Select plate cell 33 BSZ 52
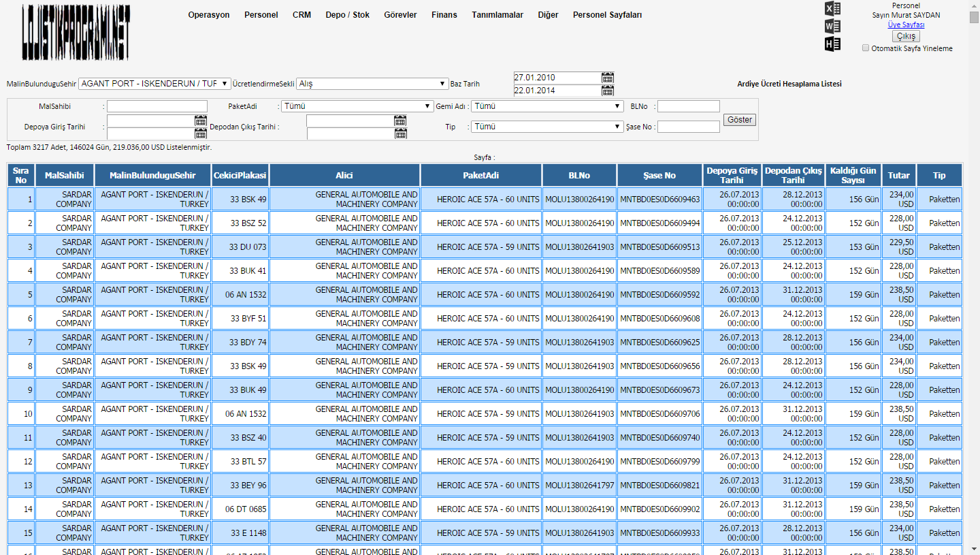Viewport: 980px width, 555px height. pyautogui.click(x=240, y=223)
